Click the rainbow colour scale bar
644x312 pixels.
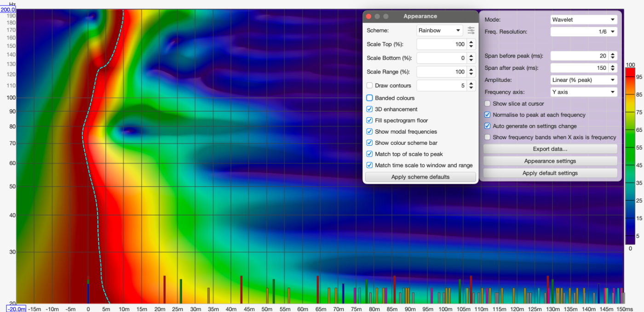[x=630, y=156]
